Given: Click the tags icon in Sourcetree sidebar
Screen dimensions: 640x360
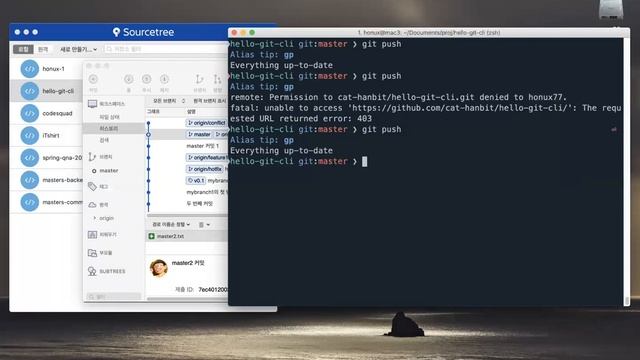Looking at the screenshot, I should (92, 187).
